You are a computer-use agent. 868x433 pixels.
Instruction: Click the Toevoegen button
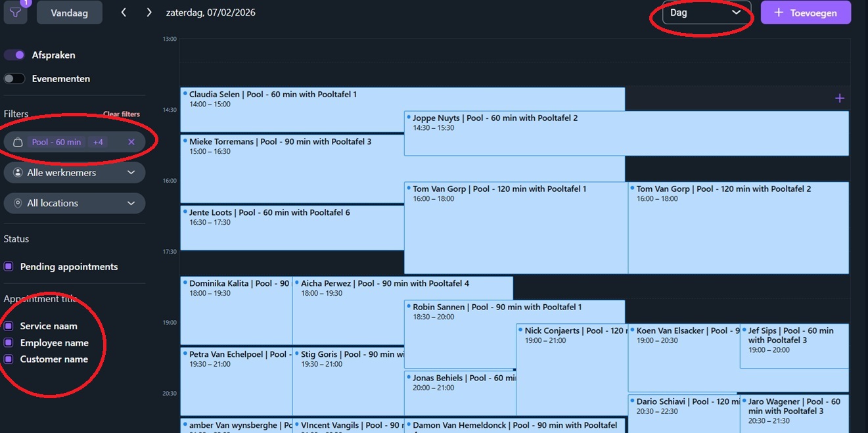coord(805,12)
